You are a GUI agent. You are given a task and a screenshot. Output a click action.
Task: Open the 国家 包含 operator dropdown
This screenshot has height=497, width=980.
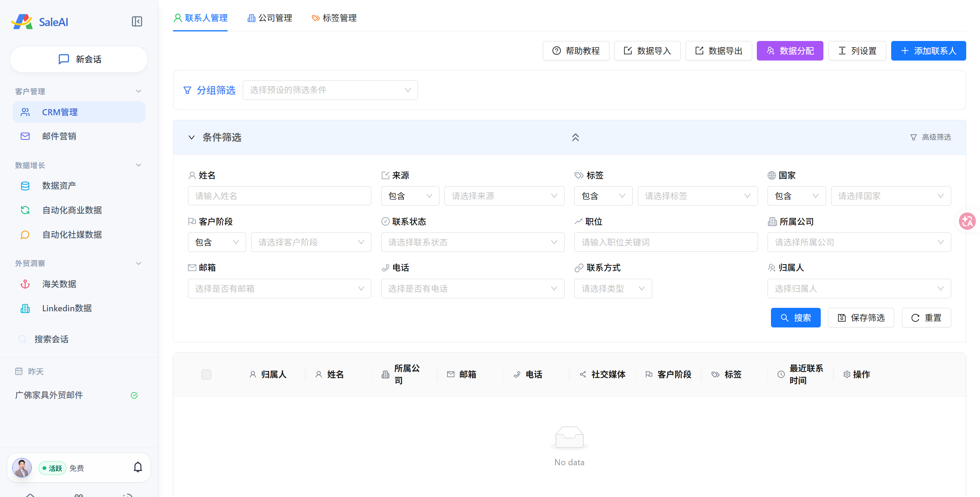(x=797, y=196)
